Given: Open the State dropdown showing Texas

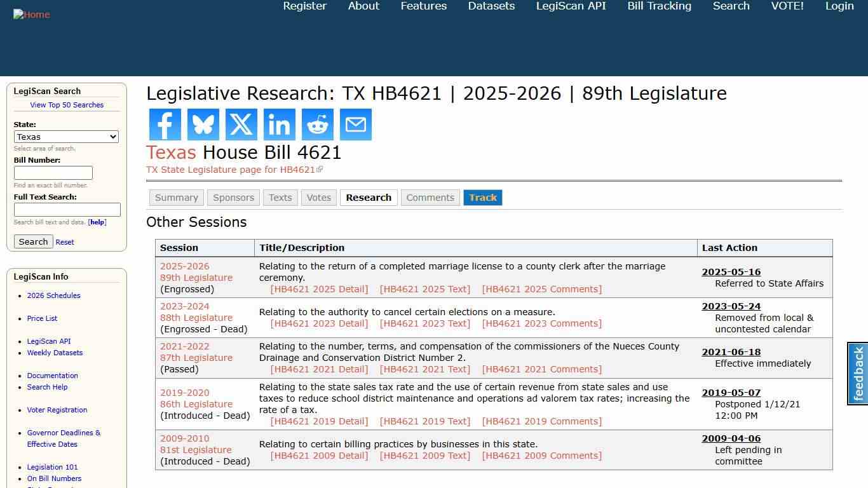Looking at the screenshot, I should [x=66, y=137].
